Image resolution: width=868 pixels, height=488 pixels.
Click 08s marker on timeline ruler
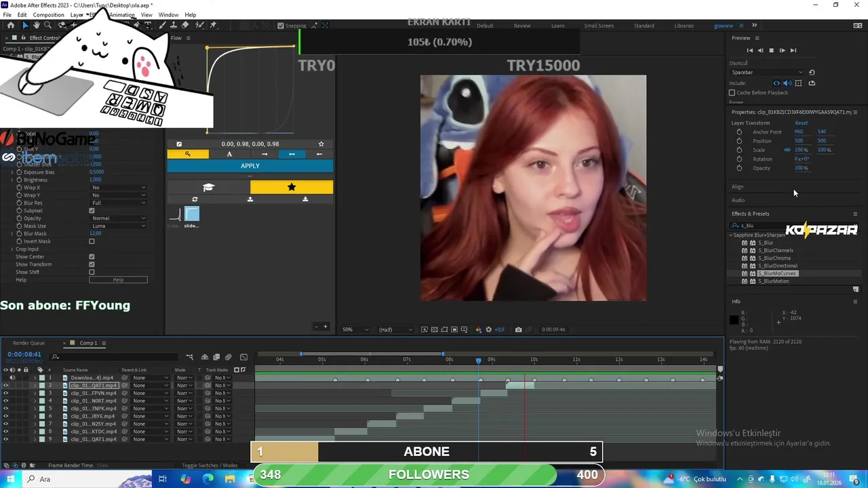coord(449,359)
